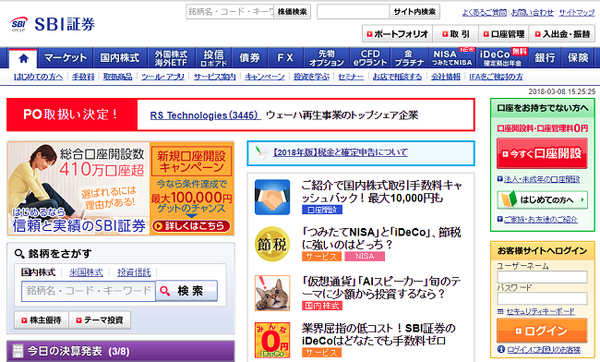Click the 株主優待 button
The width and height of the screenshot is (600, 362).
pos(41,320)
